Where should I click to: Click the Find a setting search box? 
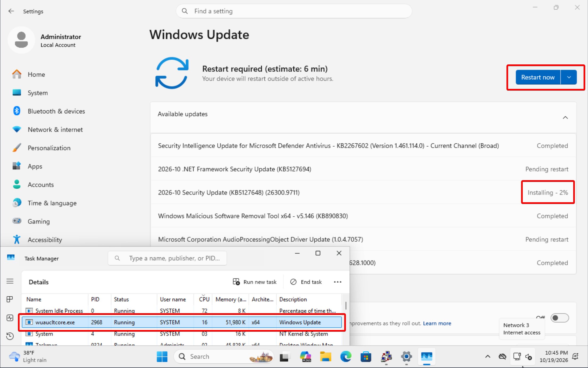(294, 11)
